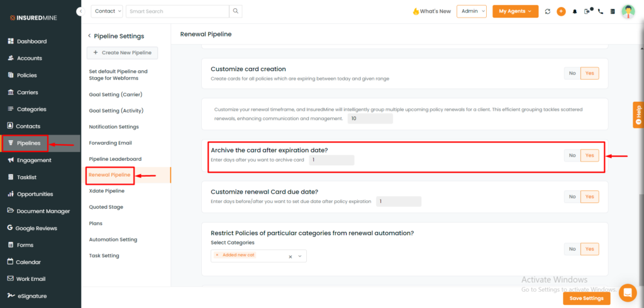Click the Save Settings button
The width and height of the screenshot is (644, 308).
point(587,299)
